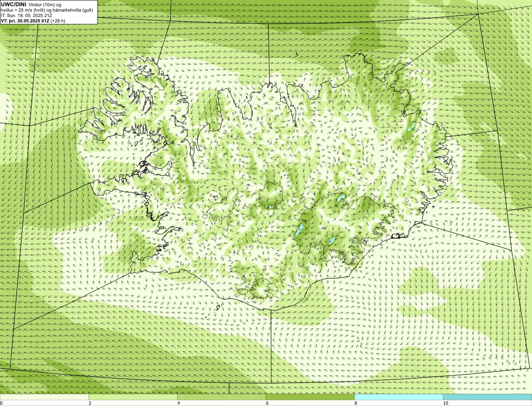Click the '10' tick label on the scale
The width and height of the screenshot is (532, 406).
(x=445, y=403)
